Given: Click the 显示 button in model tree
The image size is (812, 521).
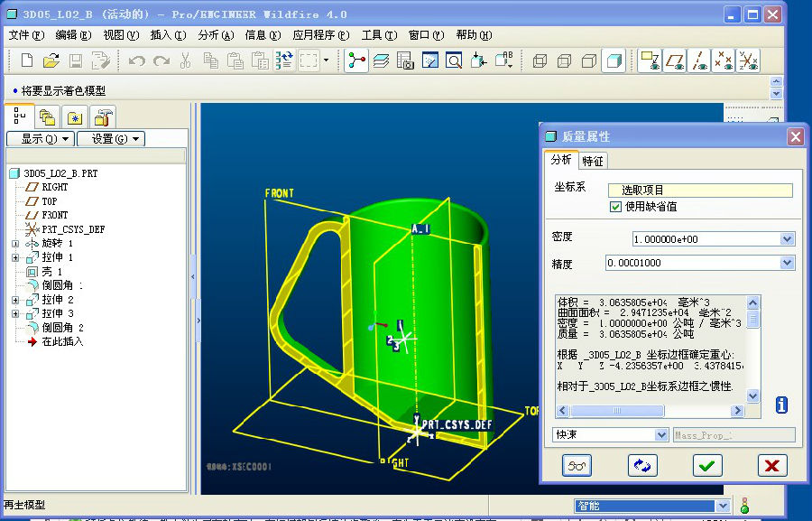Looking at the screenshot, I should 40,138.
